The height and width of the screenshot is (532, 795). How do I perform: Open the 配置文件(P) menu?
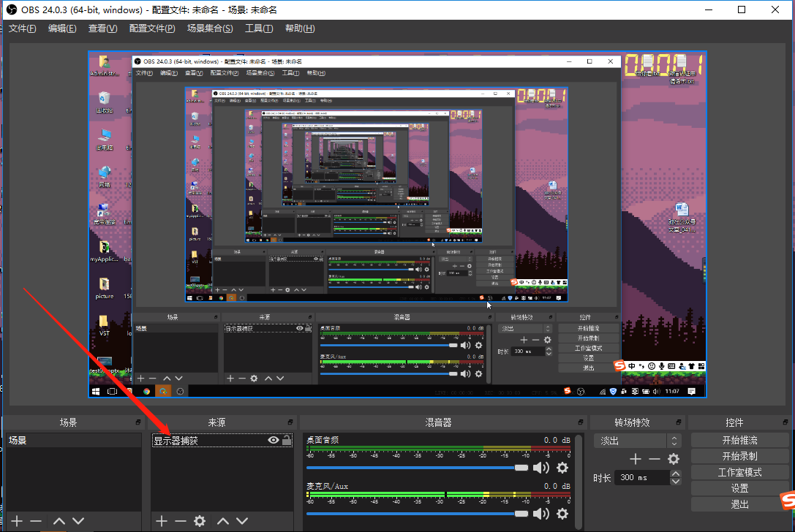tap(152, 28)
